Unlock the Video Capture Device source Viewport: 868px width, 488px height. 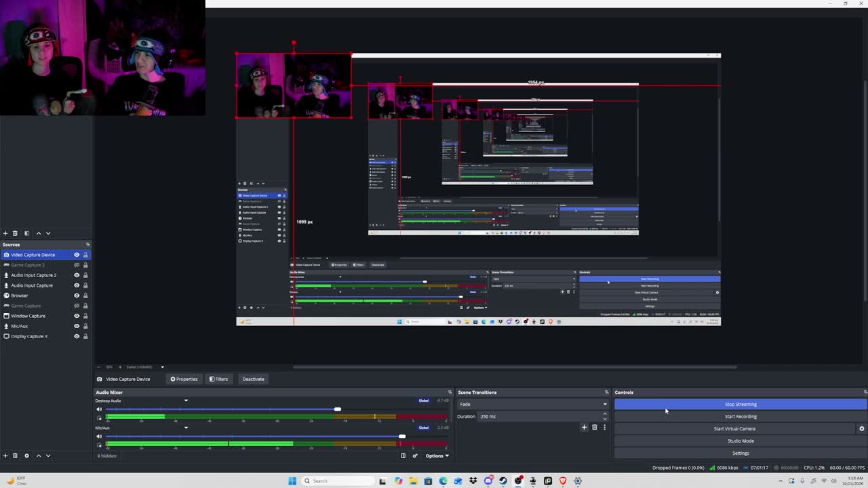coord(85,255)
